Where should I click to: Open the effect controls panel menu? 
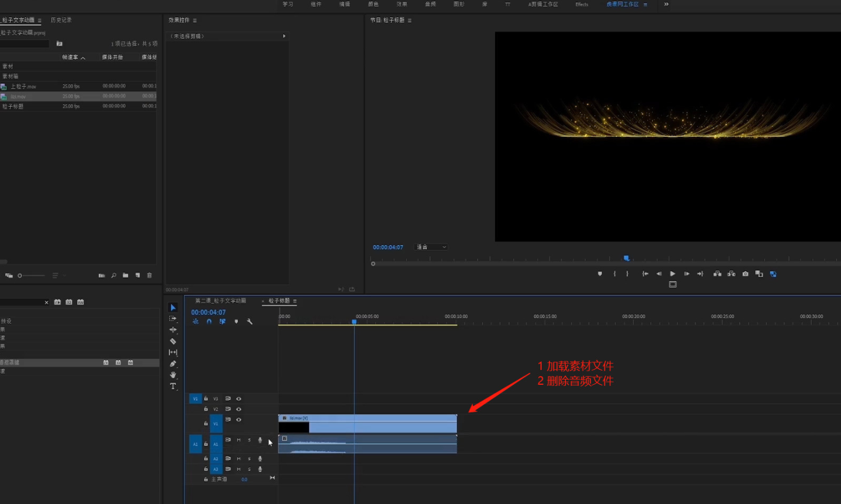[x=195, y=20]
